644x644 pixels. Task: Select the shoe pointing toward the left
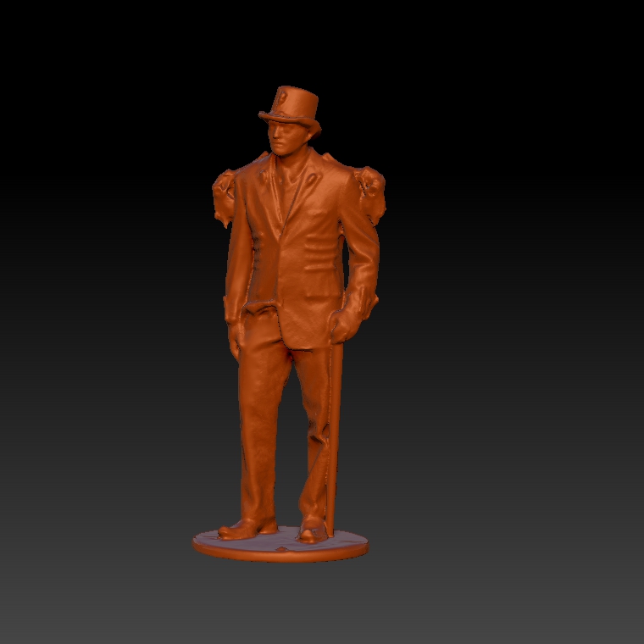pyautogui.click(x=246, y=528)
